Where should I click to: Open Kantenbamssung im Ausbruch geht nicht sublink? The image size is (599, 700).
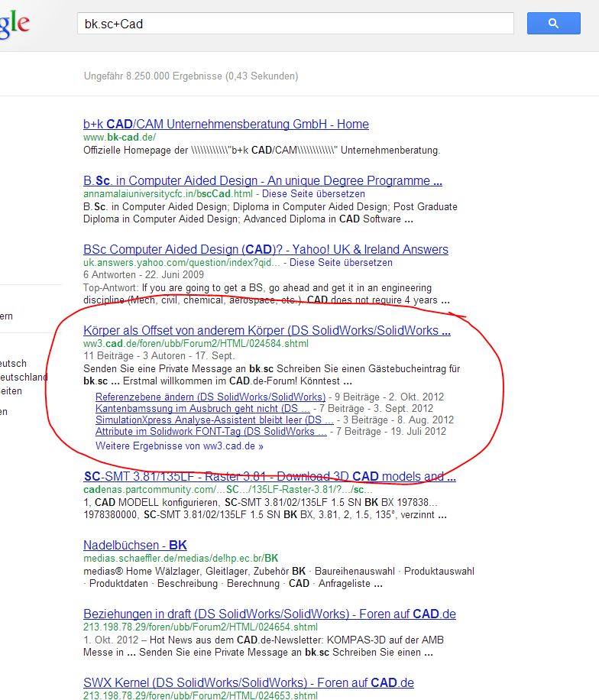pos(202,409)
